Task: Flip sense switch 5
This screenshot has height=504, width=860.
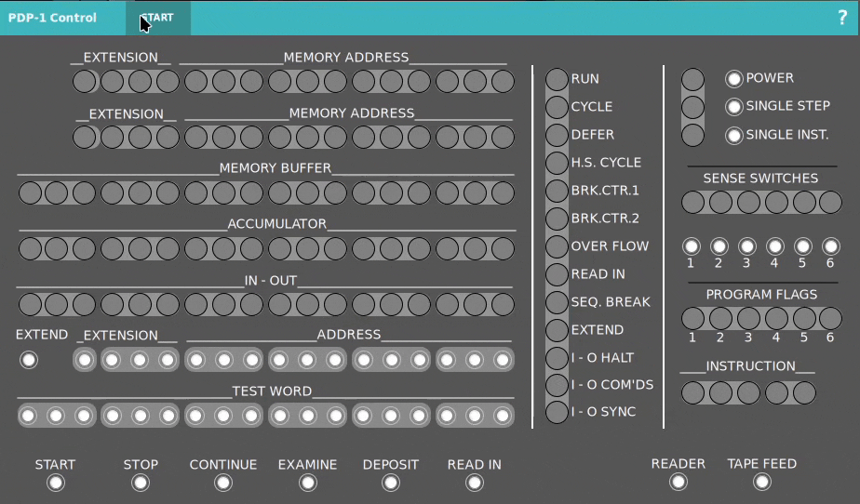Action: coord(803,246)
